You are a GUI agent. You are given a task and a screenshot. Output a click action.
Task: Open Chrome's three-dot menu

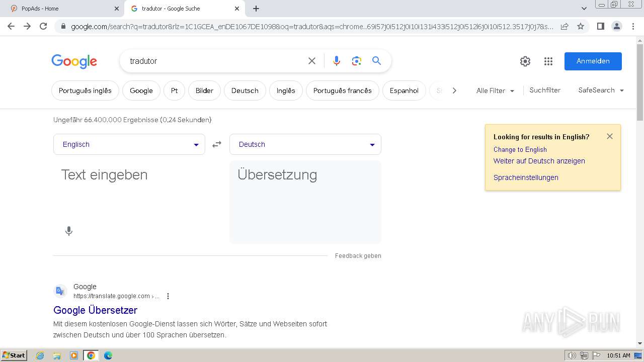point(633,26)
